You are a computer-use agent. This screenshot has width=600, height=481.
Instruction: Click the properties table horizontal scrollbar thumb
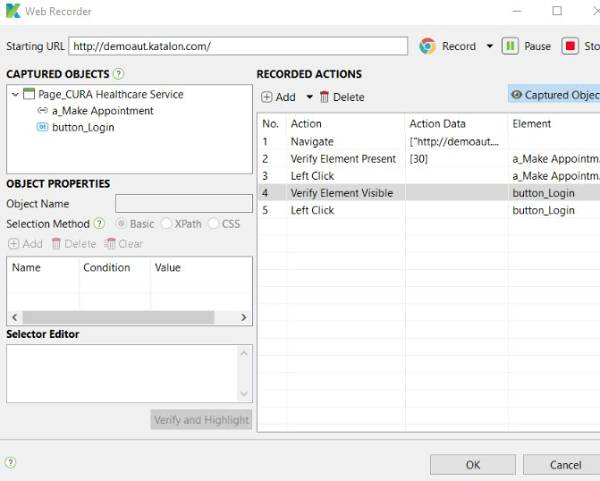click(x=118, y=317)
